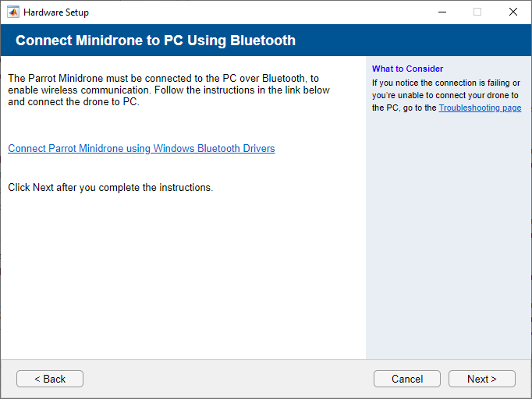The image size is (532, 399).
Task: Click the paragraph starting 'The Parrot Minidrone must'
Action: click(x=168, y=90)
